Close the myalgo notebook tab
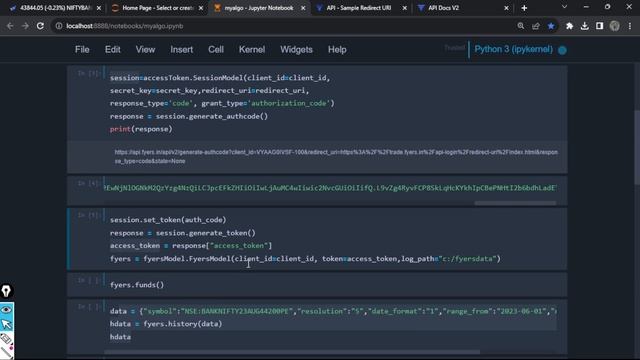 [303, 8]
